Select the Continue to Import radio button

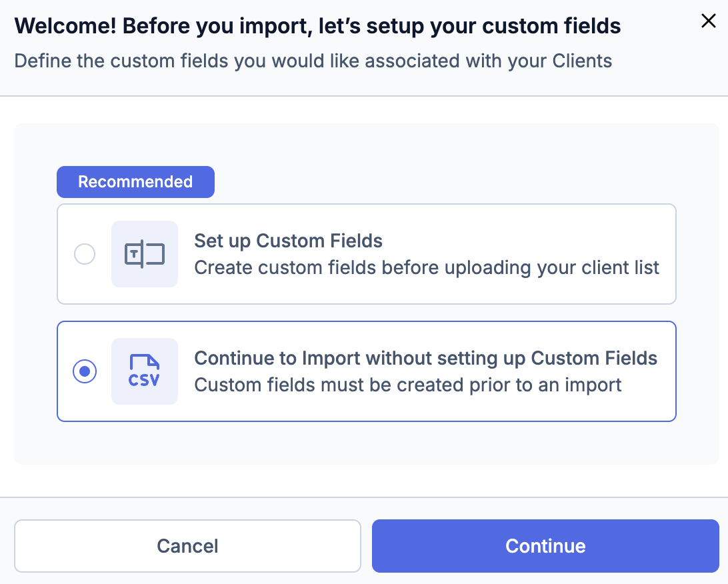[x=85, y=371]
